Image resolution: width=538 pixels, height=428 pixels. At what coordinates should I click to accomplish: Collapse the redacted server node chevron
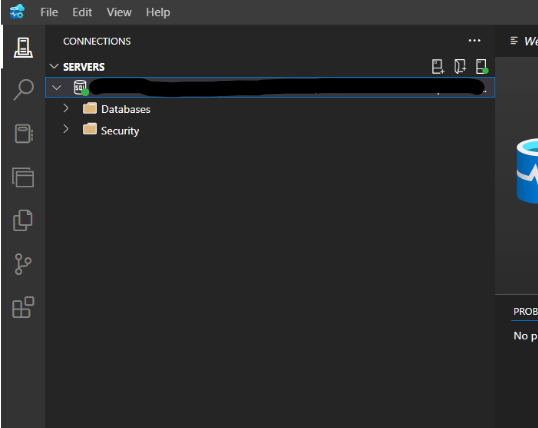click(x=57, y=88)
